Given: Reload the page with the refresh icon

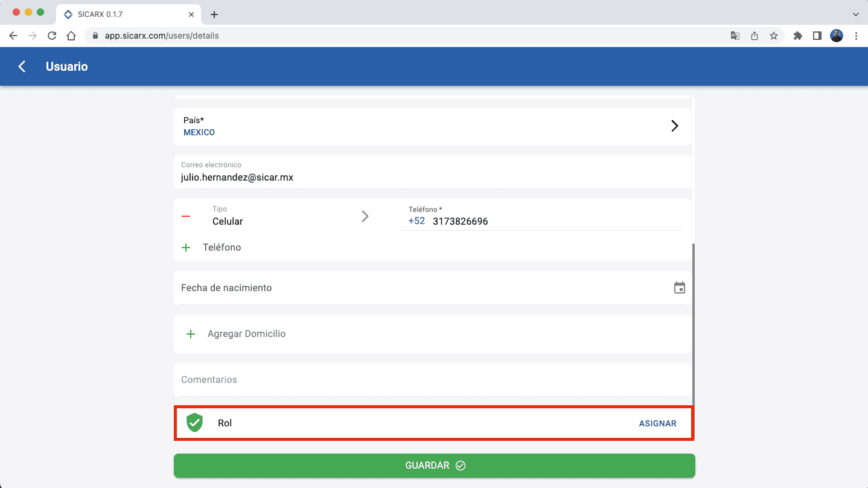Looking at the screenshot, I should pos(52,36).
